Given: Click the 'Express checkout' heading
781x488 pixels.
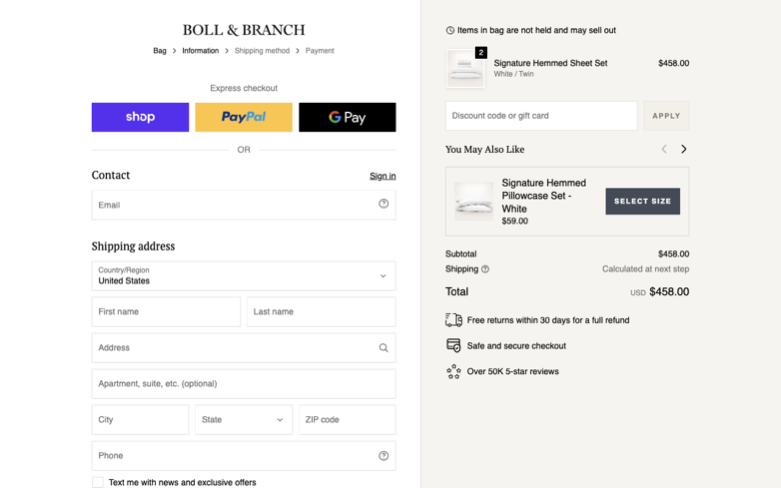Looking at the screenshot, I should point(244,88).
